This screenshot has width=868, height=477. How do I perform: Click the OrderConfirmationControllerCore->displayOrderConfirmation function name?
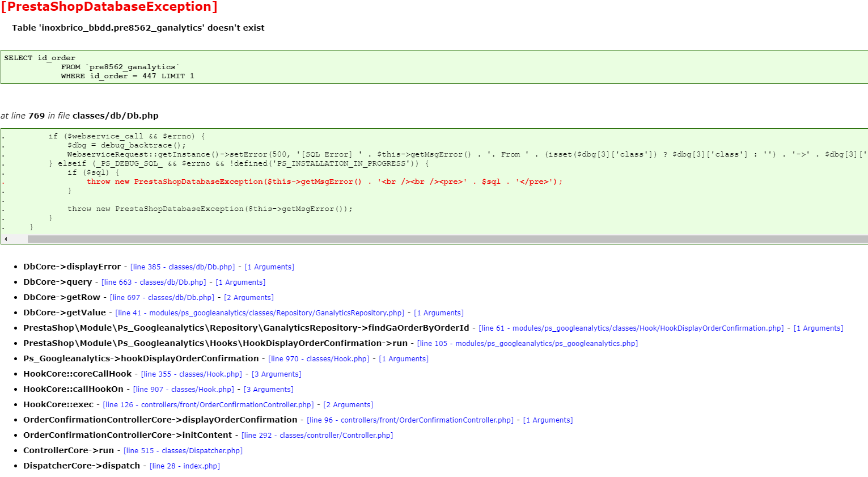pos(160,420)
